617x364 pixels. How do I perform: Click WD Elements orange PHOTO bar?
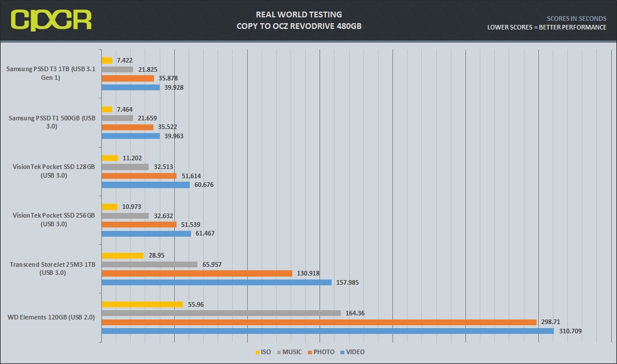319,322
